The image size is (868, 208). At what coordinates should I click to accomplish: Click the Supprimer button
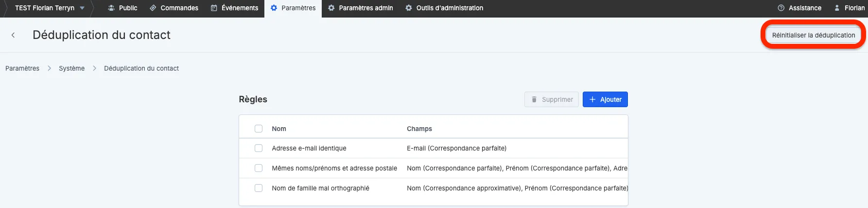(552, 99)
